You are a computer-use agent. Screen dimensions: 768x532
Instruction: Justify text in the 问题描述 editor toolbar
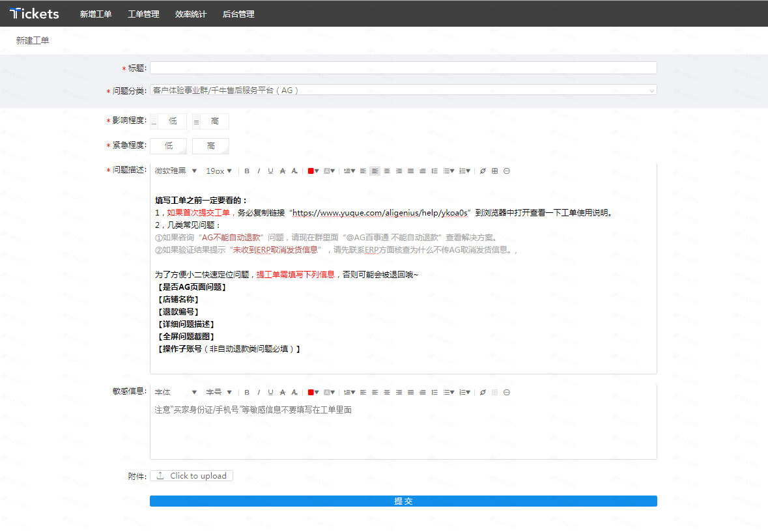pyautogui.click(x=410, y=171)
